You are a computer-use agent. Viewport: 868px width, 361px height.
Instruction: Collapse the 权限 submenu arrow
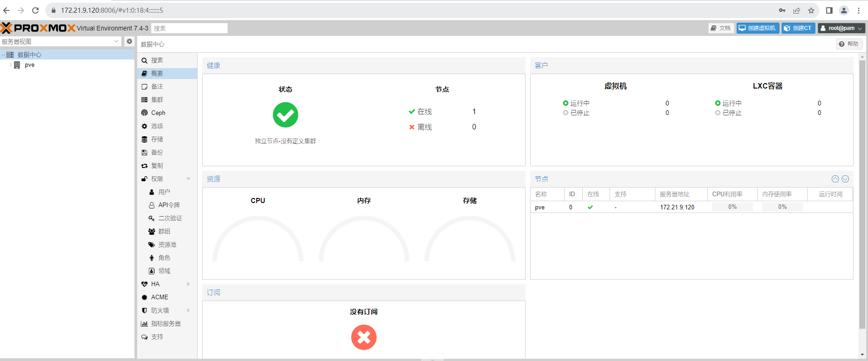point(188,179)
